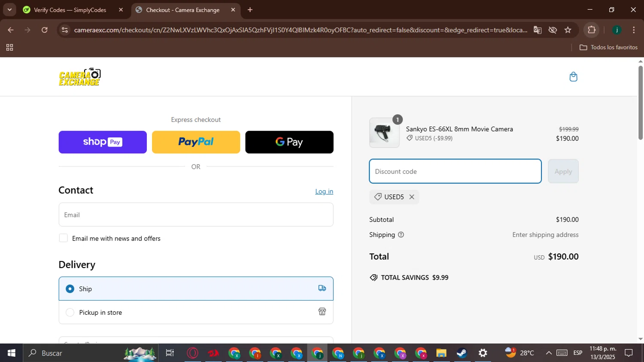Open the shopping bag cart icon
This screenshot has height=362, width=644.
tap(573, 77)
